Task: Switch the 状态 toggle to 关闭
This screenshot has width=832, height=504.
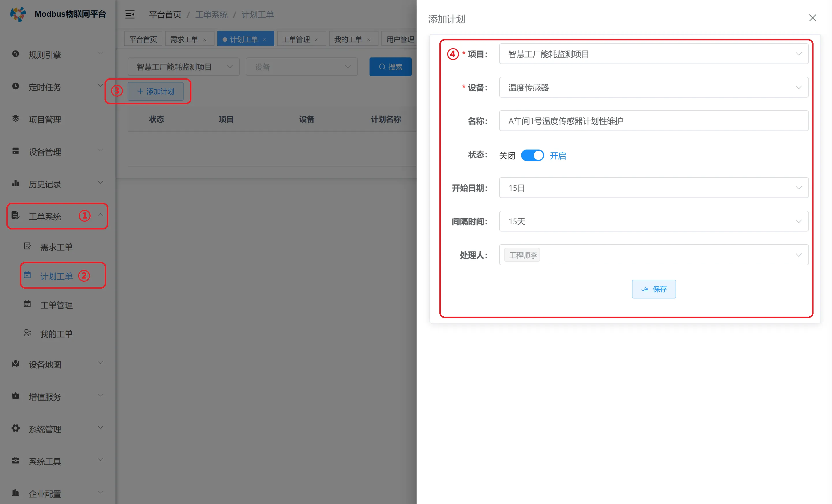Action: [532, 155]
